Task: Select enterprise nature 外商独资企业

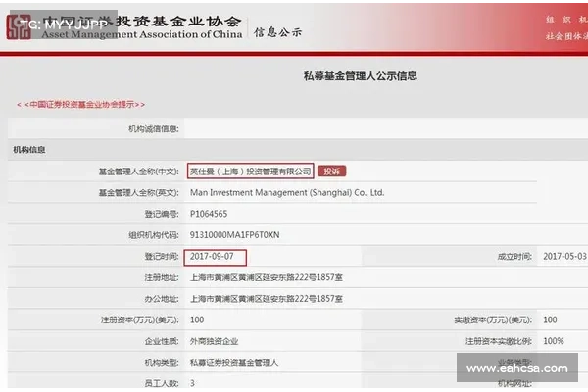Action: pos(214,341)
